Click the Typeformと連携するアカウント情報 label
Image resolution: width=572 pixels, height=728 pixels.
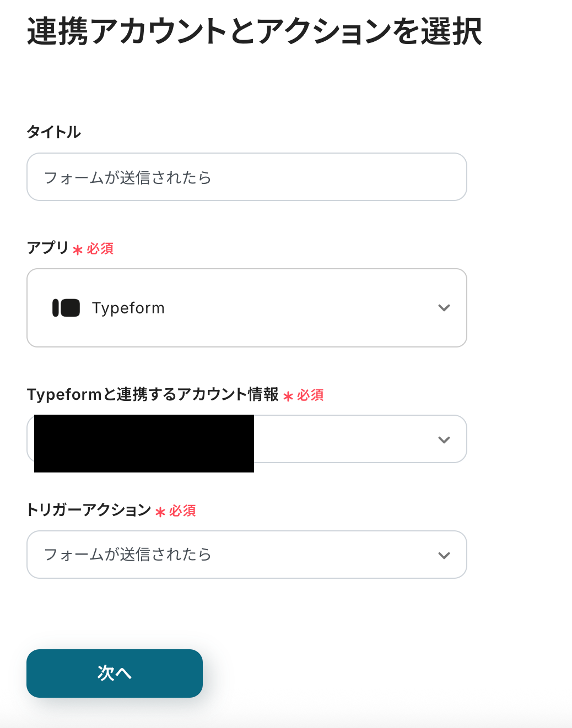[x=153, y=394]
